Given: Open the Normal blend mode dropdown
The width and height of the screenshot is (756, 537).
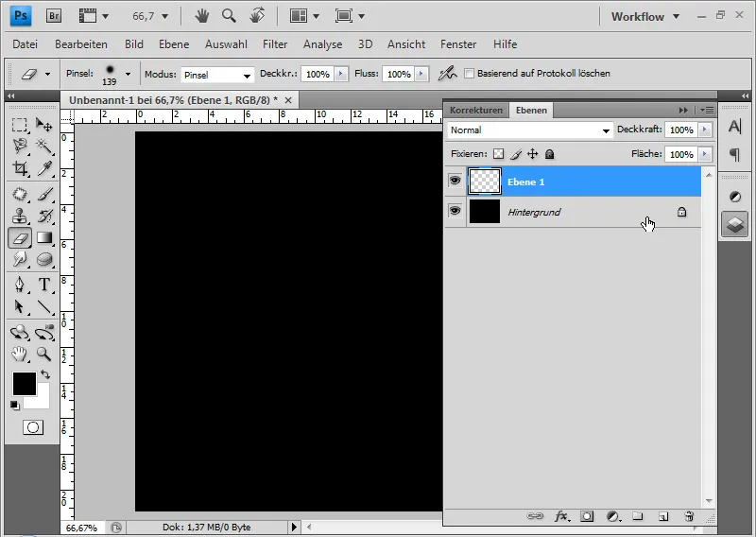Looking at the screenshot, I should (530, 130).
